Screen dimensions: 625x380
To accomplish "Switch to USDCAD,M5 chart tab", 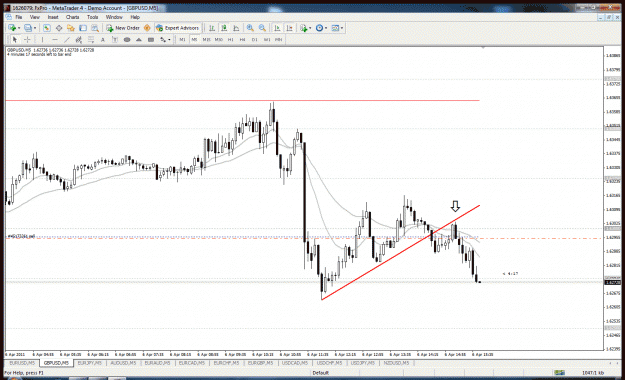I will point(295,363).
